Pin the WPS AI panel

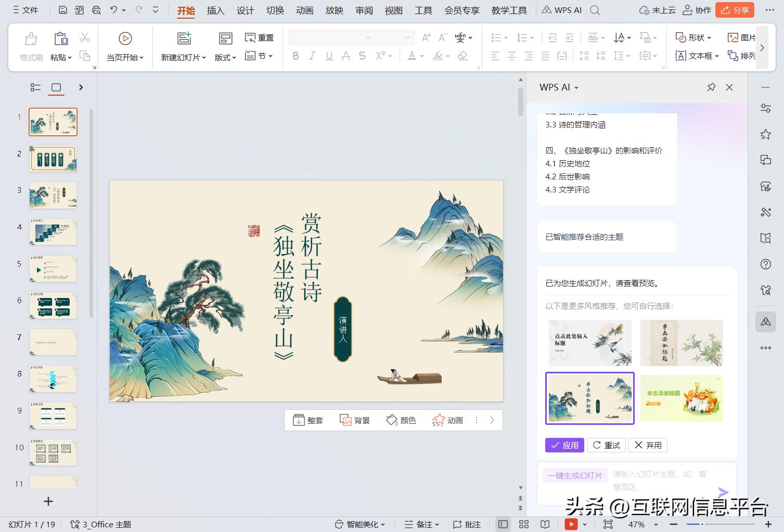pos(711,87)
